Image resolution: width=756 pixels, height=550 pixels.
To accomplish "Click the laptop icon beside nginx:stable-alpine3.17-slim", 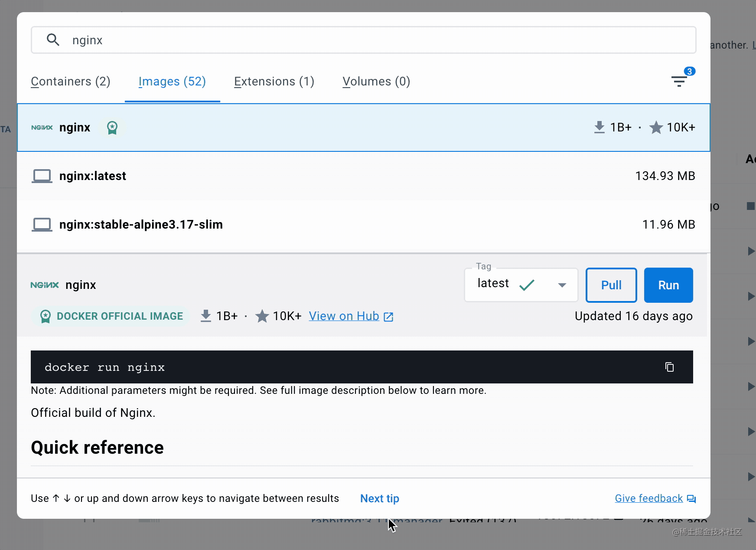I will (x=42, y=225).
